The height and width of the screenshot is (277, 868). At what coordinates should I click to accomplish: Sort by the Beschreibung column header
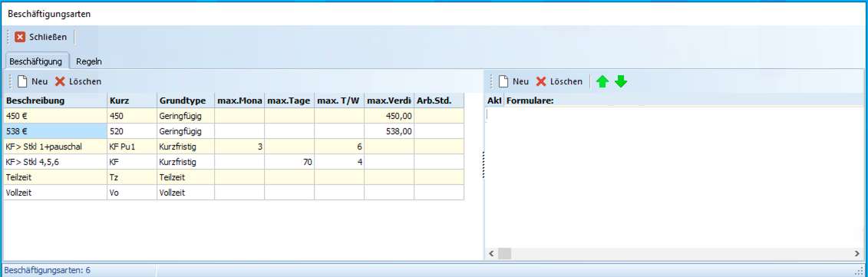pyautogui.click(x=55, y=101)
